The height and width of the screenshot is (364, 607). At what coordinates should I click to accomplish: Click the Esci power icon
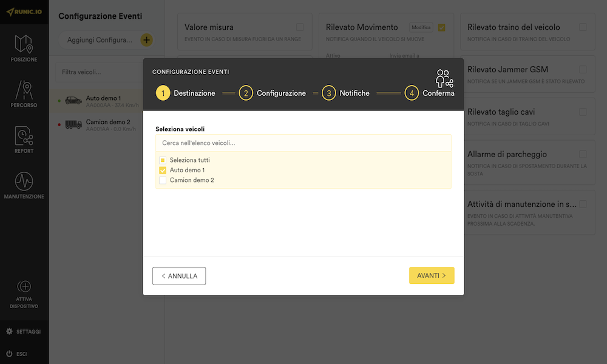9,354
